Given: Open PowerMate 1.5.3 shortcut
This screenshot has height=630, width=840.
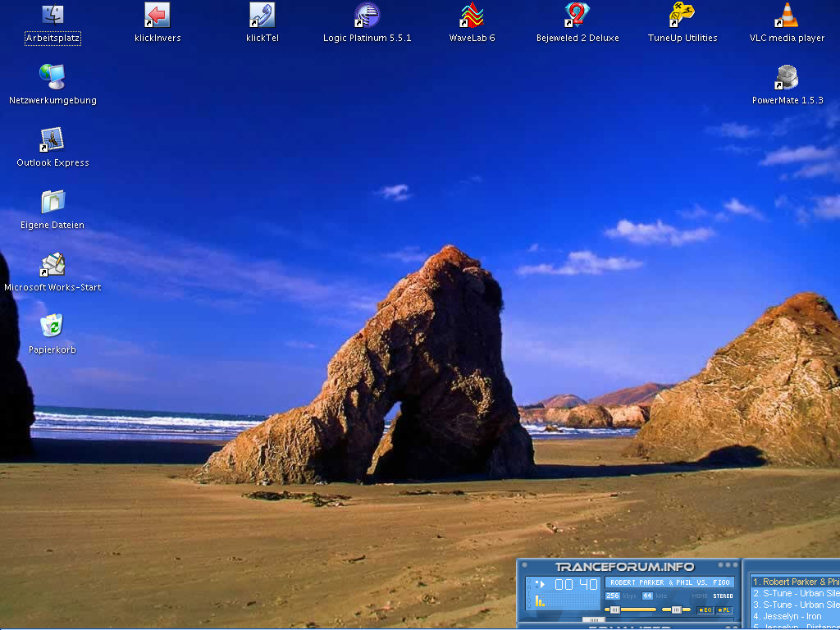Looking at the screenshot, I should click(787, 78).
